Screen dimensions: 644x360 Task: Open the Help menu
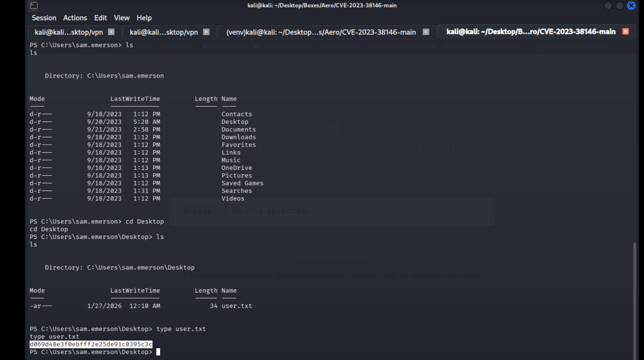point(144,18)
